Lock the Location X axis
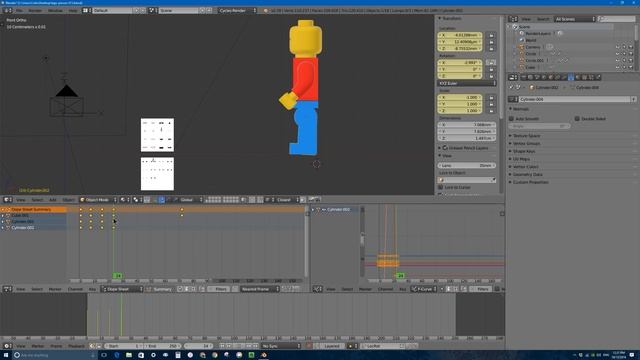This screenshot has height=360, width=640. [491, 35]
